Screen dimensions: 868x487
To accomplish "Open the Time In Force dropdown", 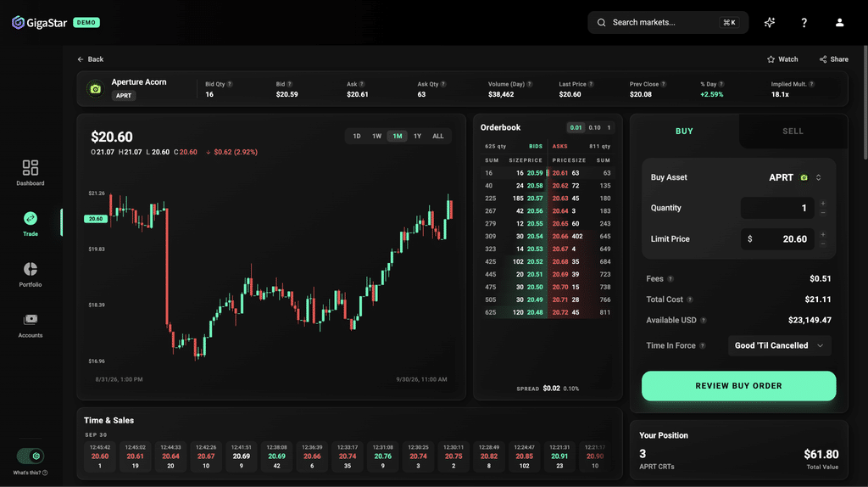I will (780, 345).
